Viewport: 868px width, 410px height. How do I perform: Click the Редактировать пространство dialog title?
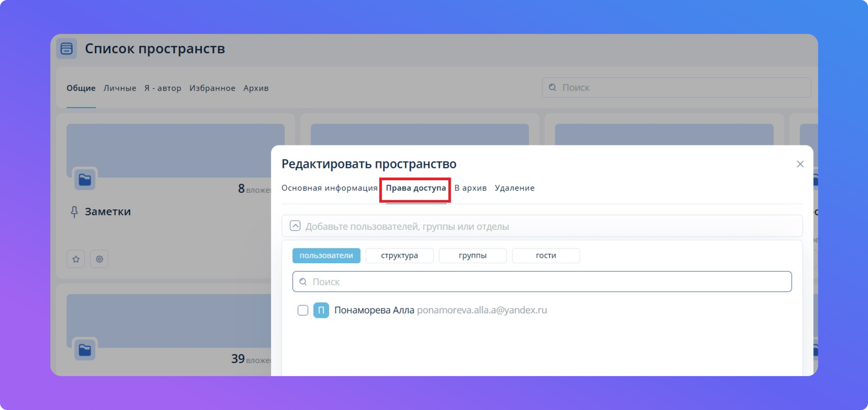point(369,164)
